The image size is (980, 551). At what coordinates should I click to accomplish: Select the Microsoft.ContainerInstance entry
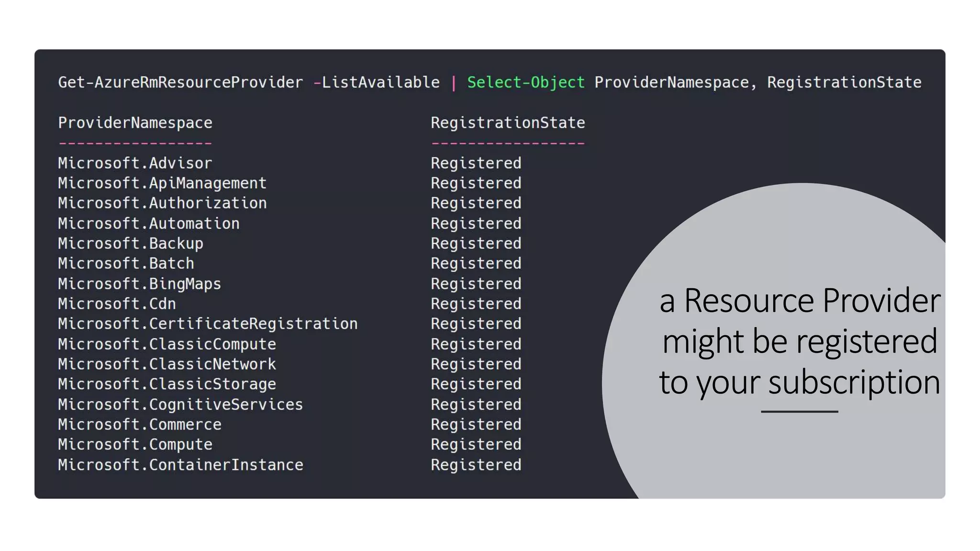(x=180, y=465)
